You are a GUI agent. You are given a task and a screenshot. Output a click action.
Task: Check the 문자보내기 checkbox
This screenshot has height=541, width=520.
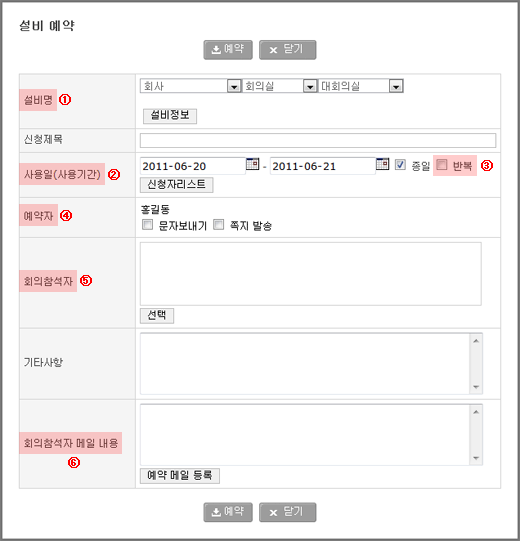147,225
